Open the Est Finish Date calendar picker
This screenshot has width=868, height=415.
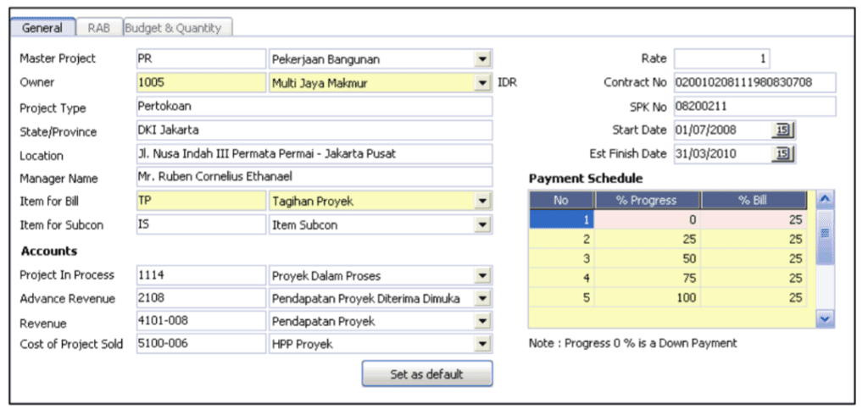click(x=782, y=154)
